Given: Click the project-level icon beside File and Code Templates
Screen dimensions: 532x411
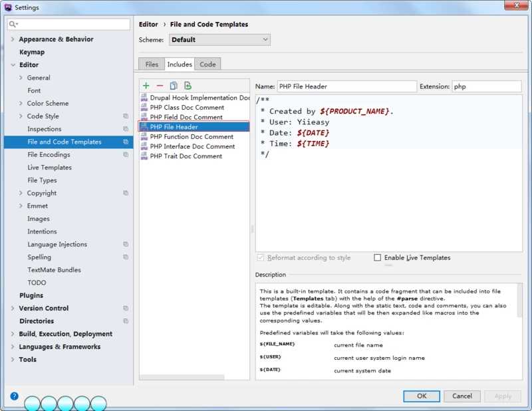Looking at the screenshot, I should 126,142.
